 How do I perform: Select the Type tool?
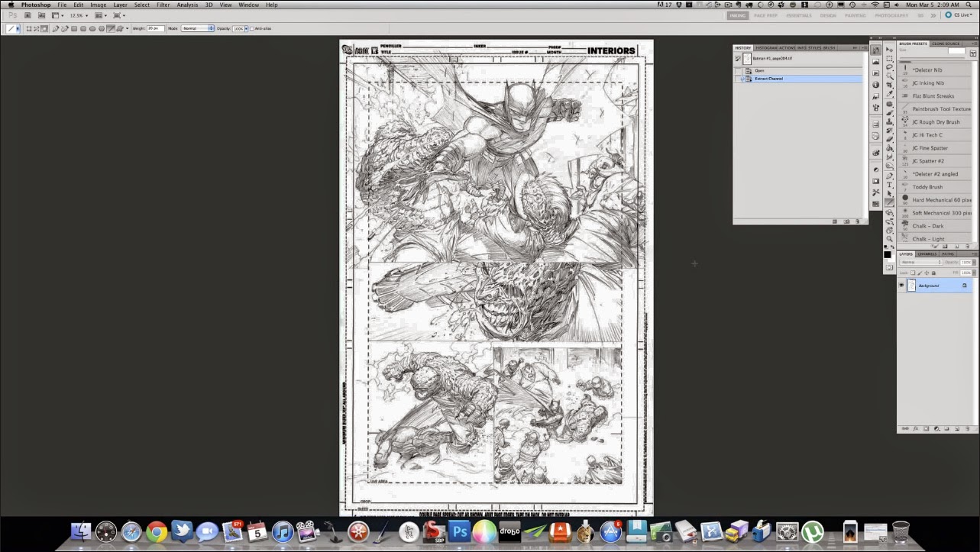click(x=890, y=184)
